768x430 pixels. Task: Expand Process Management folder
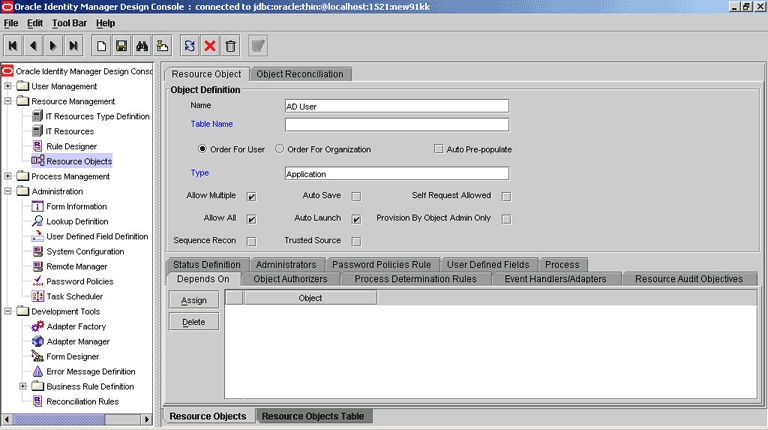tap(8, 176)
